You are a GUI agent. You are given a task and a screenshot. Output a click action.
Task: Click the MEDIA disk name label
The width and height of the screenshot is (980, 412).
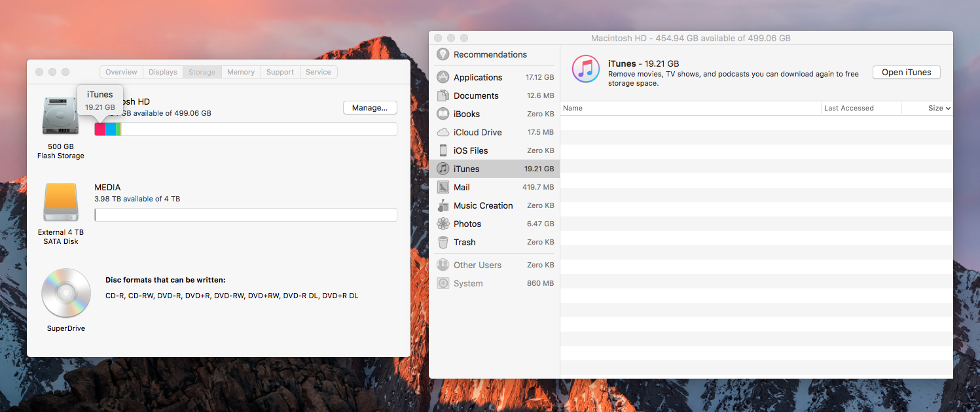point(107,187)
